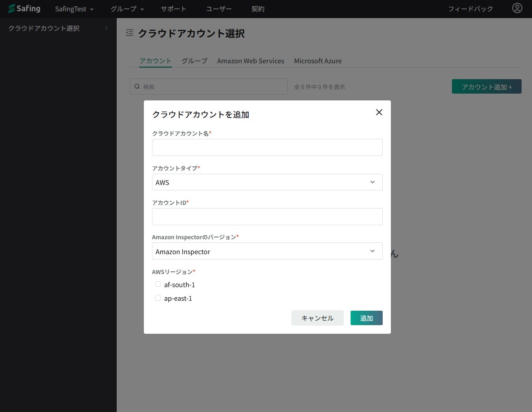Open 契約 in the top navigation
This screenshot has width=532, height=412.
[258, 9]
